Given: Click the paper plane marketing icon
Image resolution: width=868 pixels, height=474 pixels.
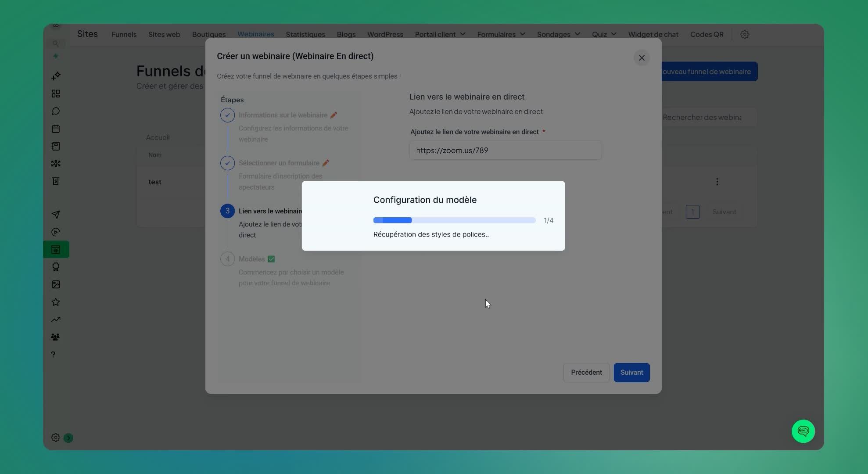Looking at the screenshot, I should [56, 215].
